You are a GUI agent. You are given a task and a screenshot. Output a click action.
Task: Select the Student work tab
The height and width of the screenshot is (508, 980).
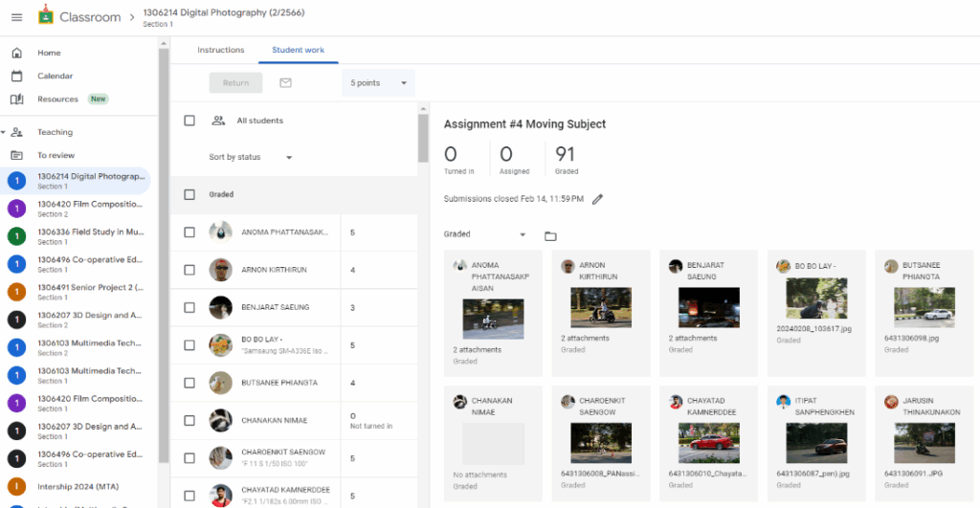click(298, 50)
